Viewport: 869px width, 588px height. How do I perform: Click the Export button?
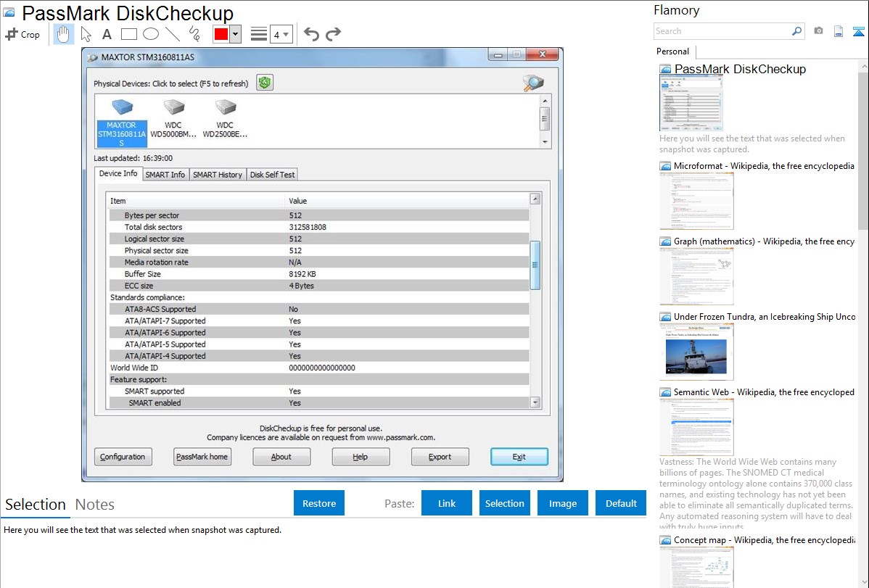click(440, 457)
